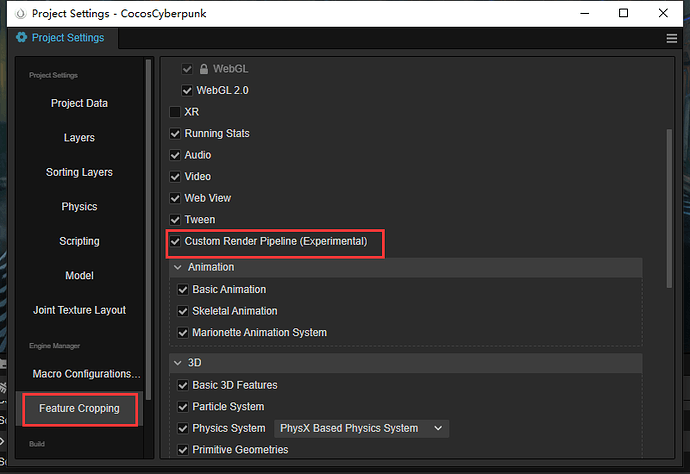Maximize the Project Settings window
Viewport: 690px width, 474px height.
623,13
